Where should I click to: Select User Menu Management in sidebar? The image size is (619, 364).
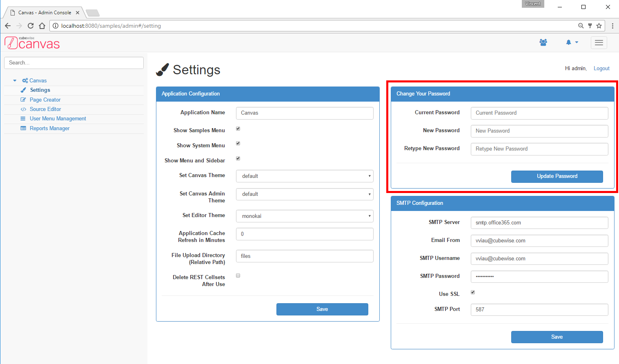[58, 119]
